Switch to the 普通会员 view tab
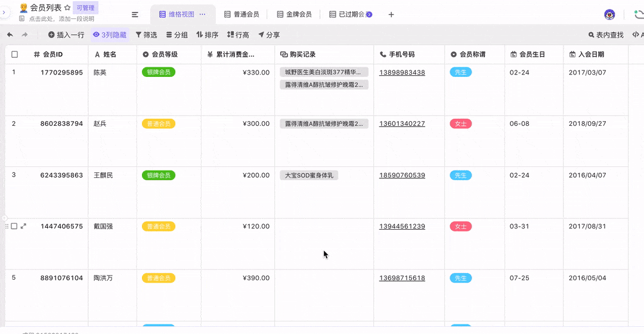This screenshot has width=644, height=334. point(241,14)
